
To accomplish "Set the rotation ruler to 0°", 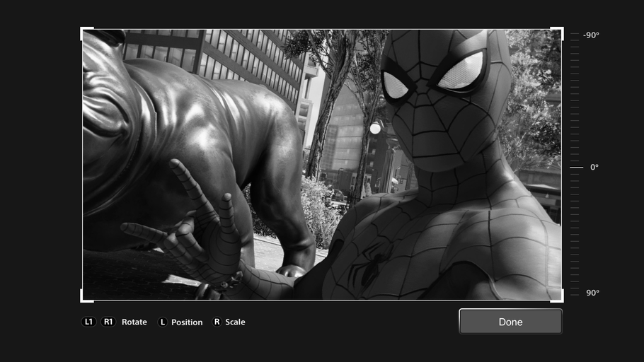I will tap(577, 168).
